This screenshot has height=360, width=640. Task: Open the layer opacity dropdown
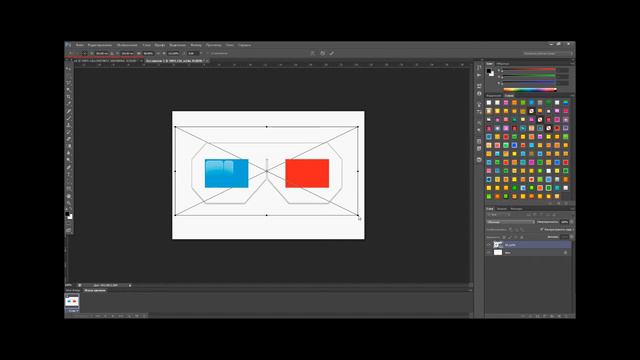click(571, 222)
